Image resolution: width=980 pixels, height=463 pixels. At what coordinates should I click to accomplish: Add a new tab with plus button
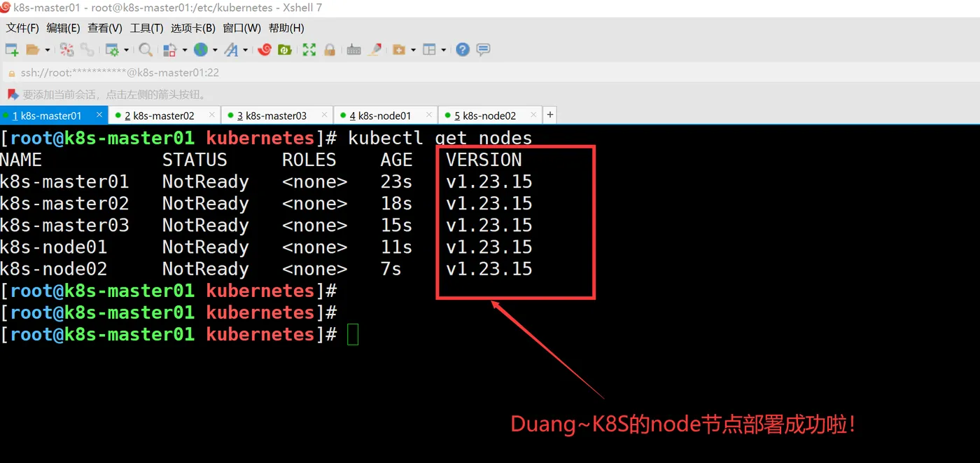[550, 115]
